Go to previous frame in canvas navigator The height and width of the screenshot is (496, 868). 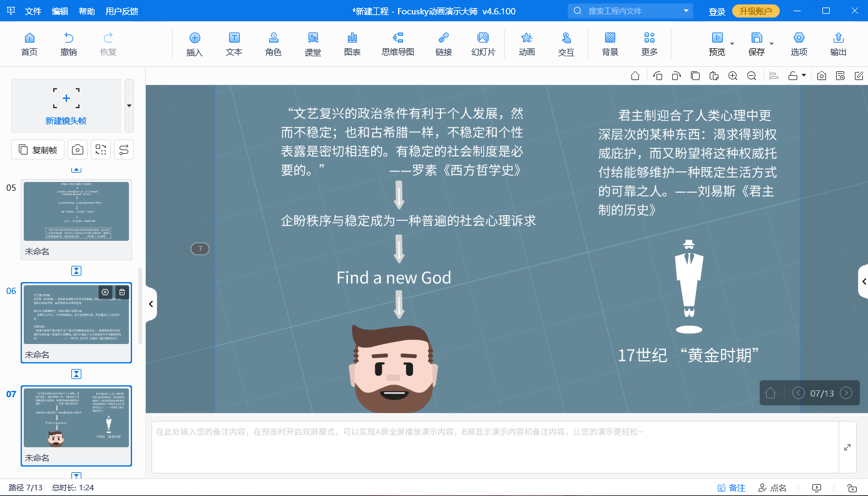[x=799, y=393]
